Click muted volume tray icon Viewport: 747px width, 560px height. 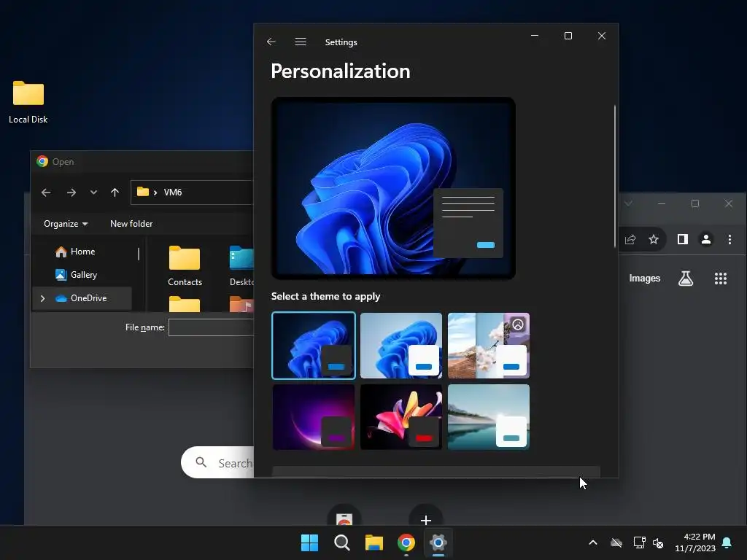[x=659, y=542]
